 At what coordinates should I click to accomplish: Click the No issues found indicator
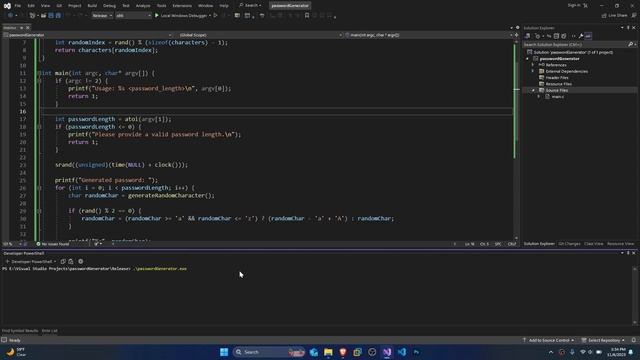click(53, 244)
